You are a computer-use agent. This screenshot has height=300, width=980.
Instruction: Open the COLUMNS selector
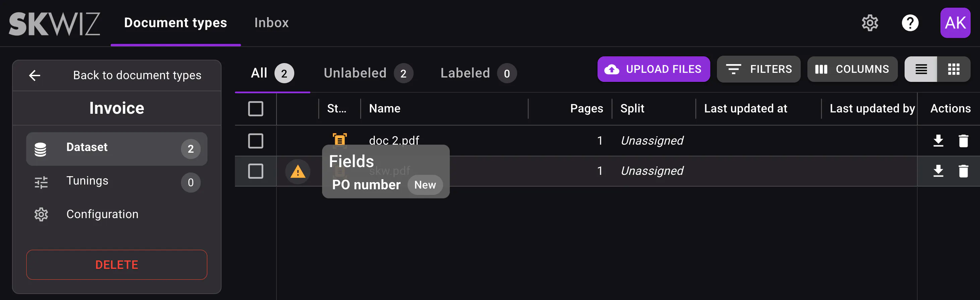tap(852, 69)
